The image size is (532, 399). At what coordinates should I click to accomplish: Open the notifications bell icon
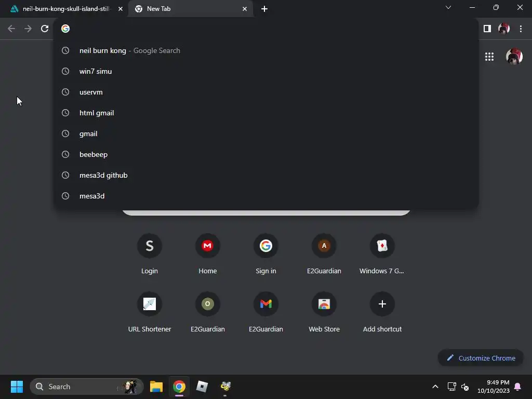point(518,387)
